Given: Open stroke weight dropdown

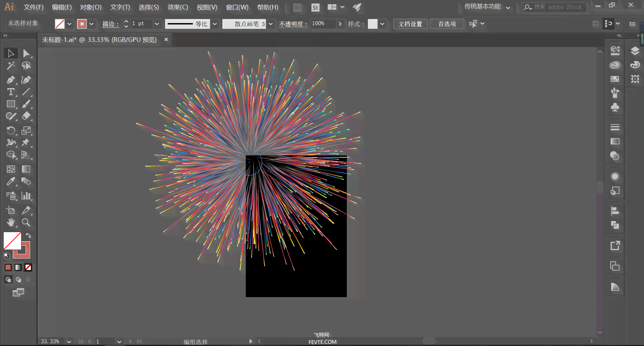Looking at the screenshot, I should [x=157, y=24].
